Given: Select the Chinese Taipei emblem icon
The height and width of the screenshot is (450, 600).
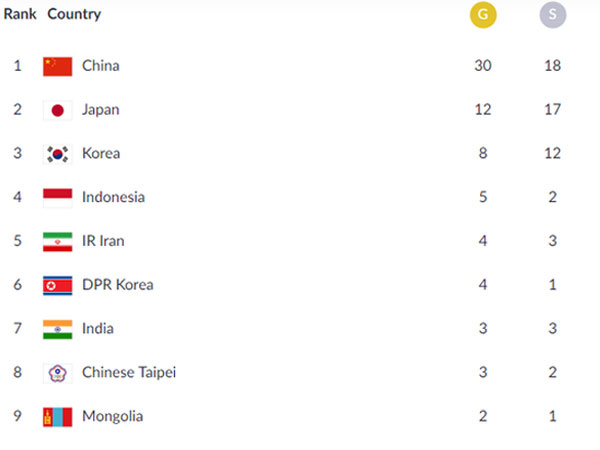Looking at the screenshot, I should coord(57,373).
